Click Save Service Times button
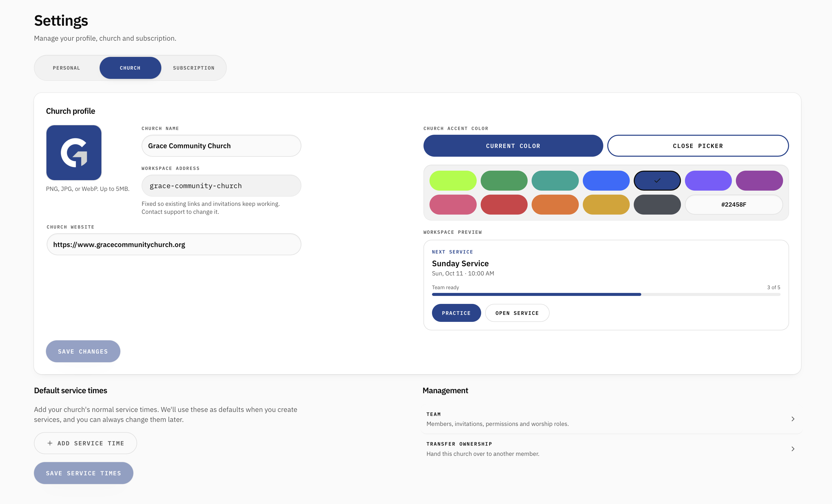This screenshot has width=832, height=504. point(83,473)
